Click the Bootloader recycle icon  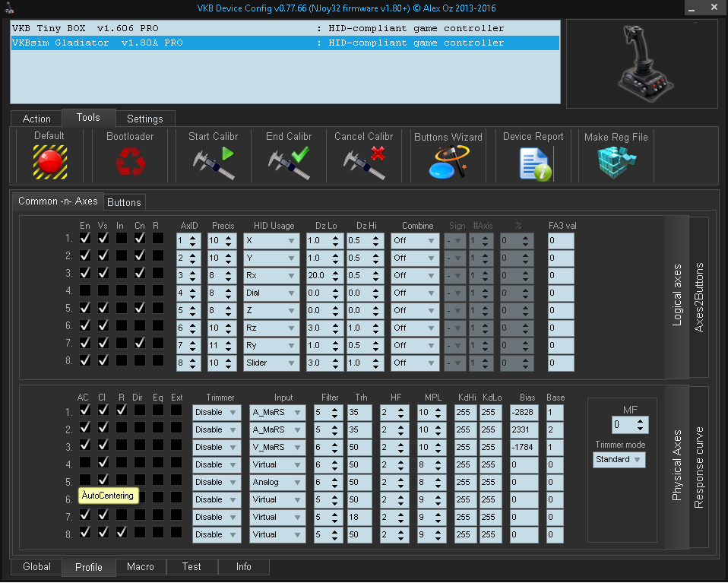130,161
